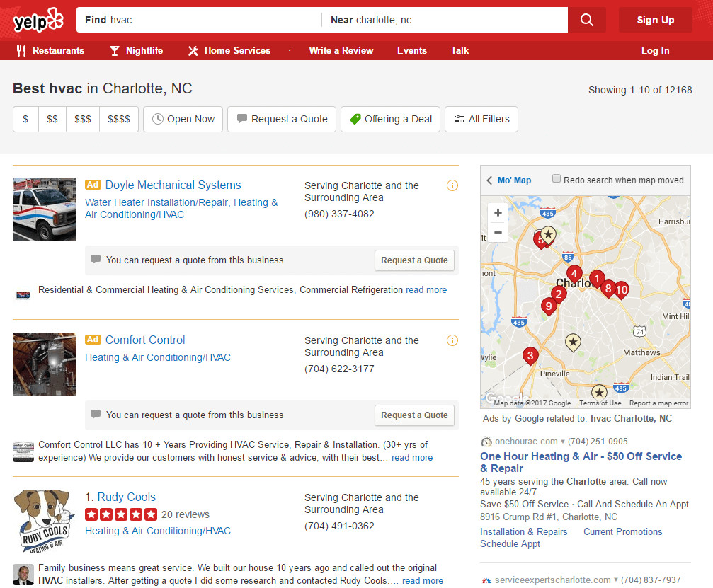Open the Comfort Control ad info icon
The image size is (713, 588).
[452, 340]
